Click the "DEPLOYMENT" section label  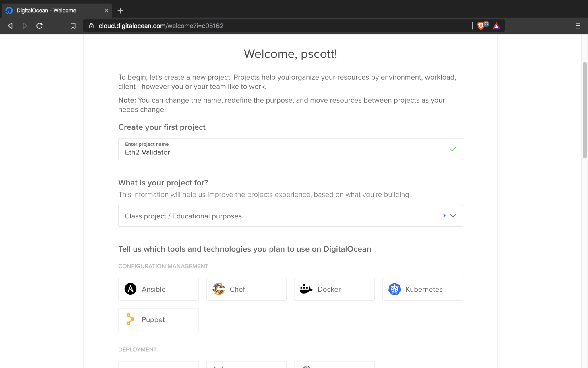[x=138, y=350]
